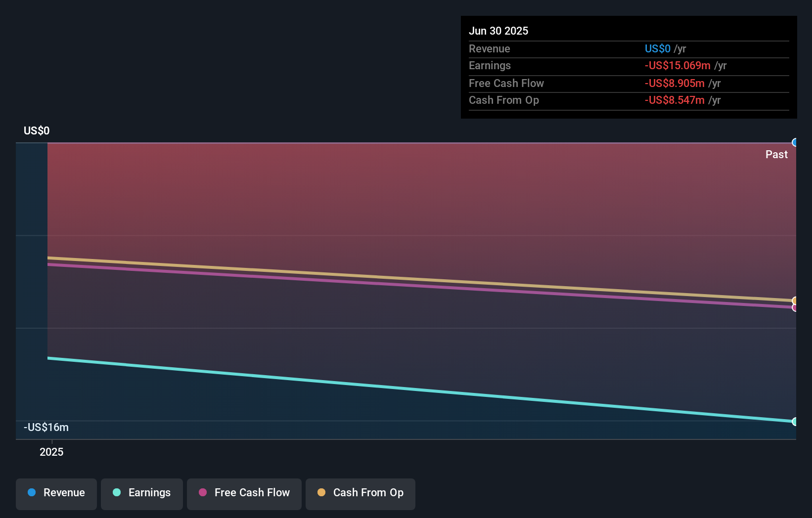Image resolution: width=812 pixels, height=518 pixels.
Task: Click the Earnings row label in tooltip
Action: click(490, 65)
